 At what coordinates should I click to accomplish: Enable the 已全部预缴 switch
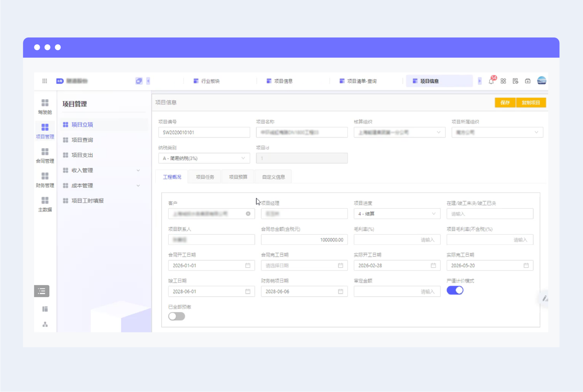point(177,316)
